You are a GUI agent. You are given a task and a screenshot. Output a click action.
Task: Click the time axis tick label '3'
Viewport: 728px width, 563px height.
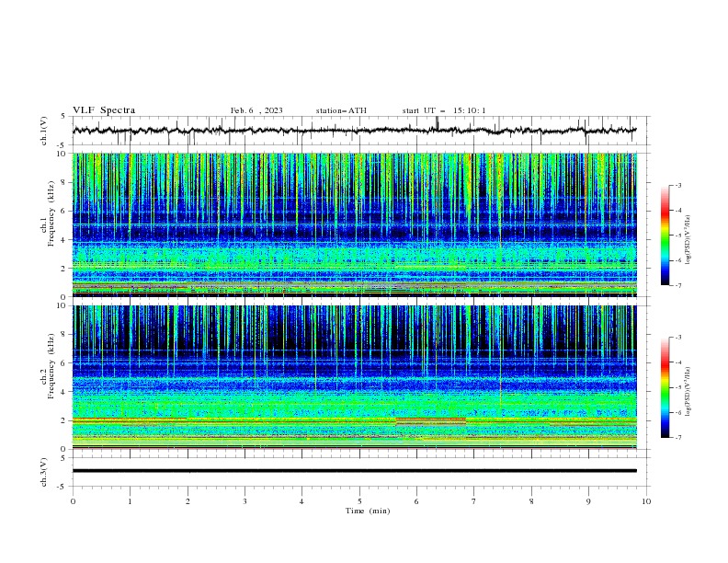[245, 501]
